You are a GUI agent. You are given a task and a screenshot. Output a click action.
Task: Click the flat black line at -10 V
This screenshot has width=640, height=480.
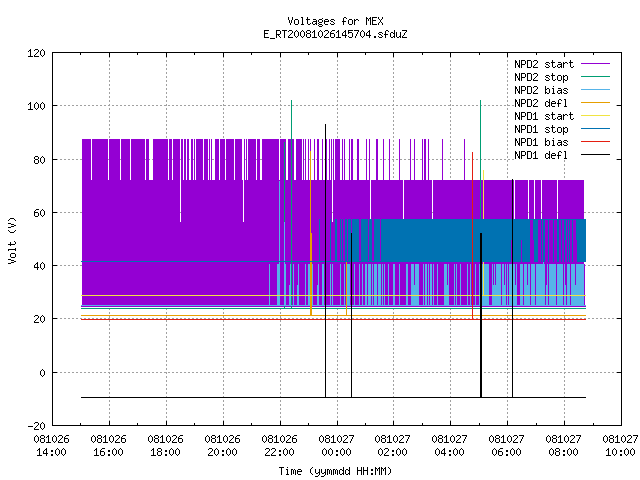click(x=333, y=397)
